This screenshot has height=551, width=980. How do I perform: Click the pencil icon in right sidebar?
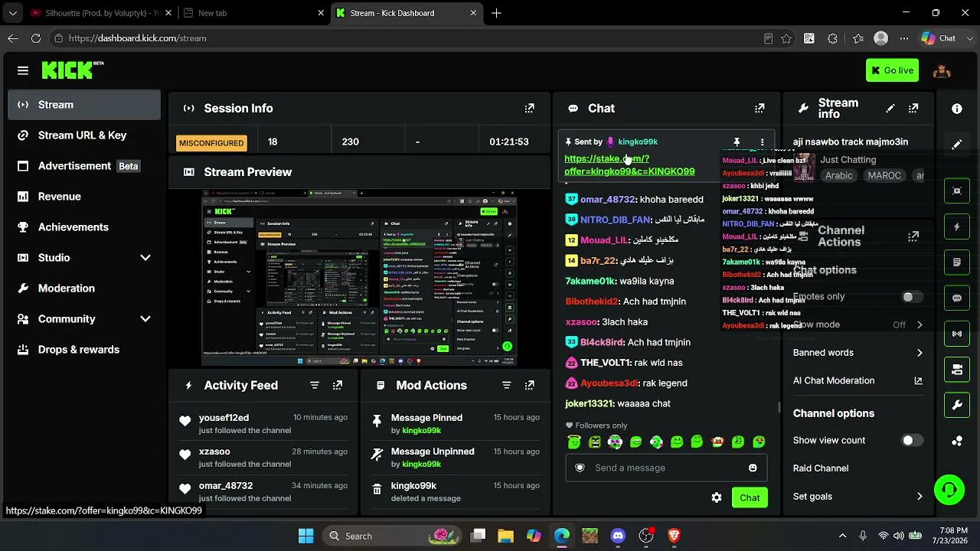pos(957,144)
